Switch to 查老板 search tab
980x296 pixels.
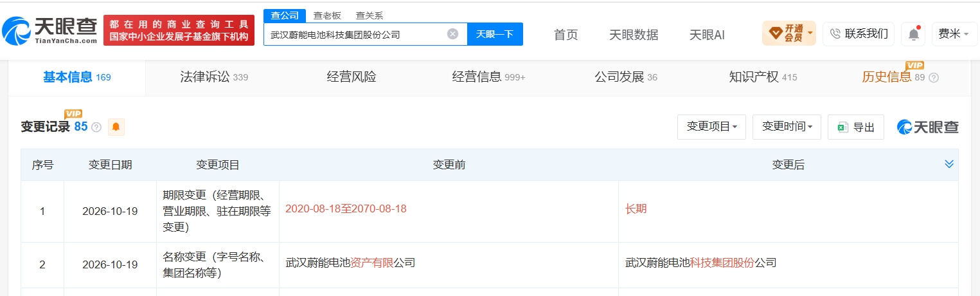point(327,15)
